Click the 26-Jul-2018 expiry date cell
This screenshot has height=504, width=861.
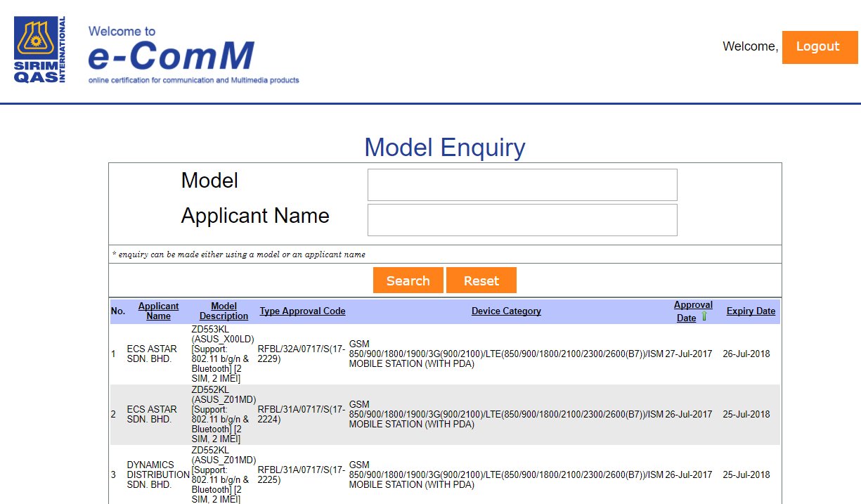pos(746,354)
